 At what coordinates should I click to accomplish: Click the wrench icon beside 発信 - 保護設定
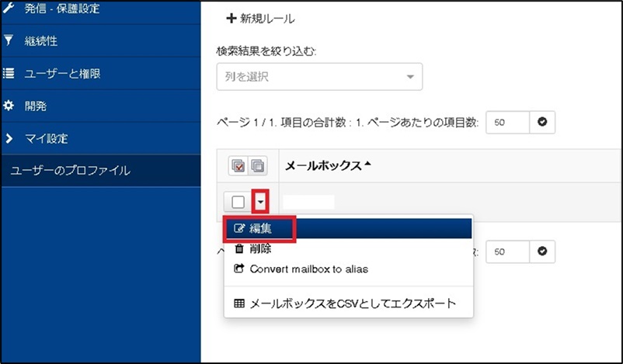[9, 7]
